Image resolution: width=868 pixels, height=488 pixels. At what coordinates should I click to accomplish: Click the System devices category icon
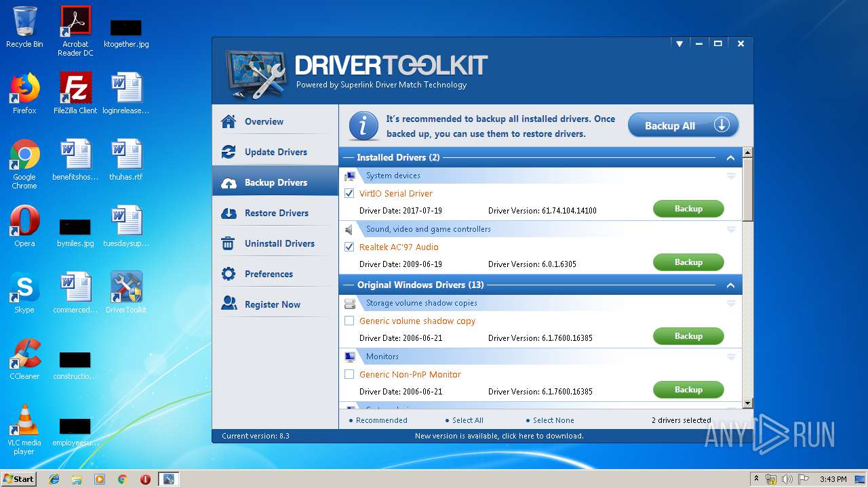350,176
